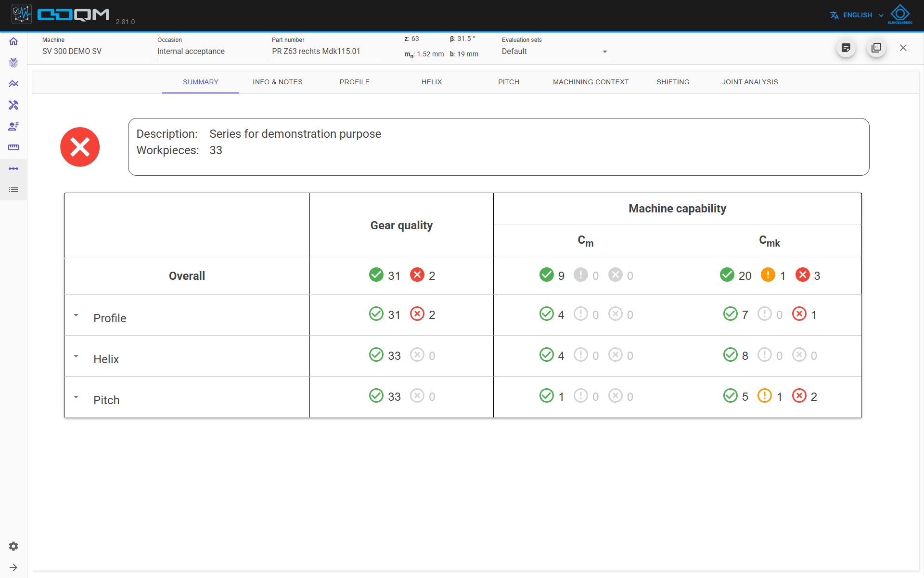The image size is (924, 578).
Task: Open the Machining Context tab
Action: pos(591,82)
